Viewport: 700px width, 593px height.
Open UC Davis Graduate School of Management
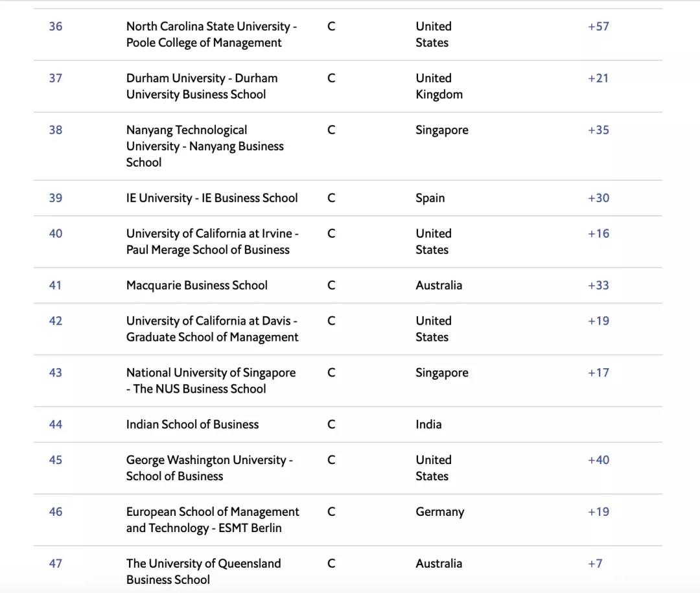tap(212, 329)
